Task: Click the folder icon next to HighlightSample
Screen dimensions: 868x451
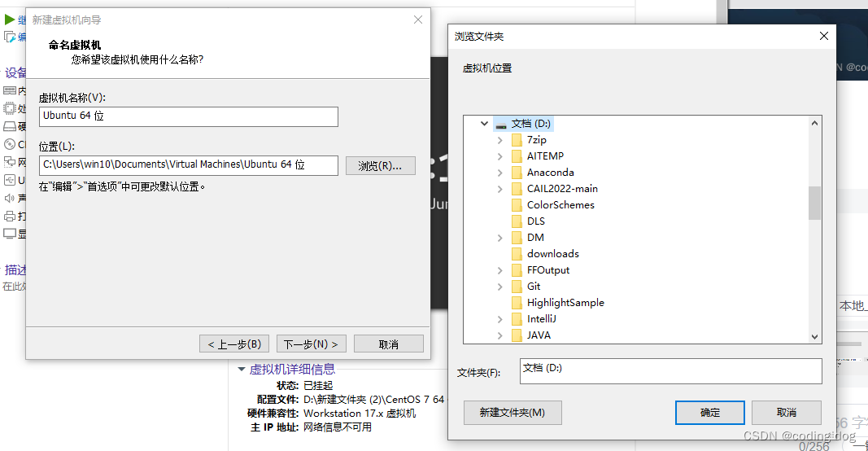Action: coord(517,303)
